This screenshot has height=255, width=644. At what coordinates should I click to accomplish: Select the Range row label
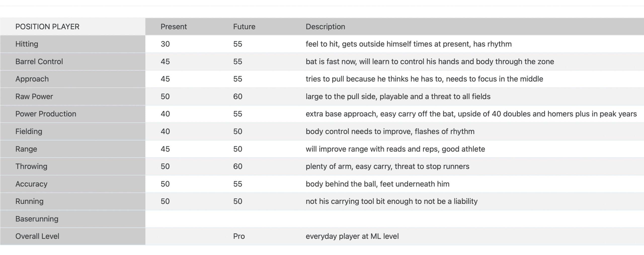click(x=26, y=149)
